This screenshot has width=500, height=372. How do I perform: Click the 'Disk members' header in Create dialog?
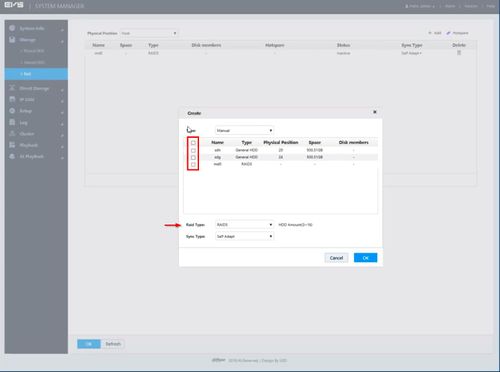[354, 142]
